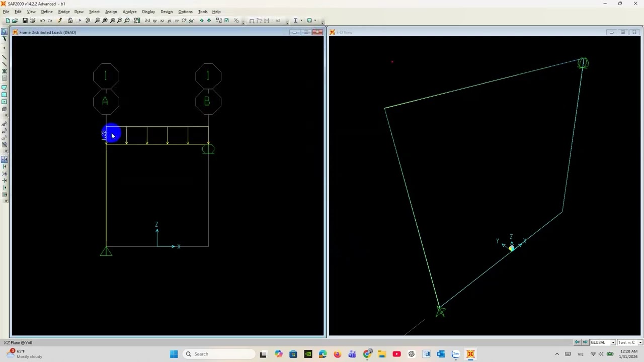Toggle the model lock padlock icon
Screen dimensions: 644x362
(x=70, y=21)
